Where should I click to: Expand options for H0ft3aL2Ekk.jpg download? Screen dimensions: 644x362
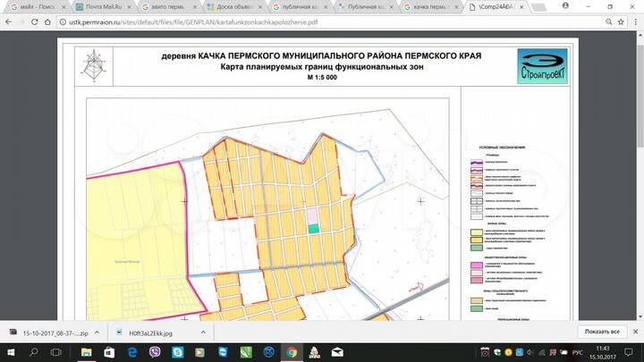pyautogui.click(x=205, y=331)
